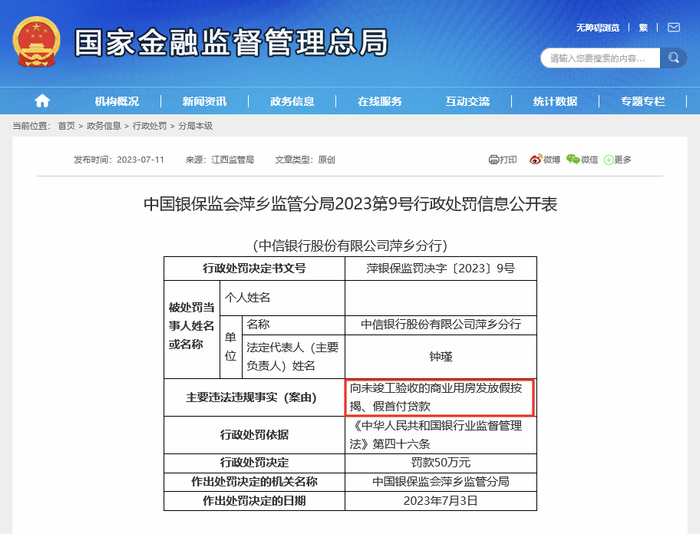
Task: Click the source text 江西监管局
Action: coord(233,159)
